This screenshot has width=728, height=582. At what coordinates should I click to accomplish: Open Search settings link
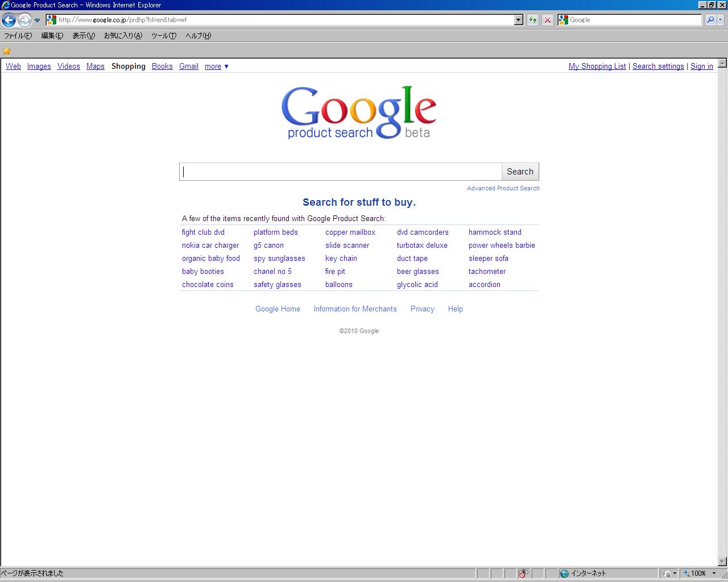click(658, 66)
